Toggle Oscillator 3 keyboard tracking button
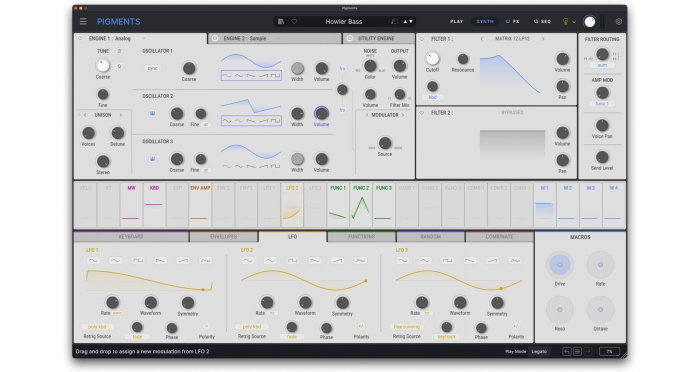Image resolution: width=700 pixels, height=372 pixels. click(152, 159)
